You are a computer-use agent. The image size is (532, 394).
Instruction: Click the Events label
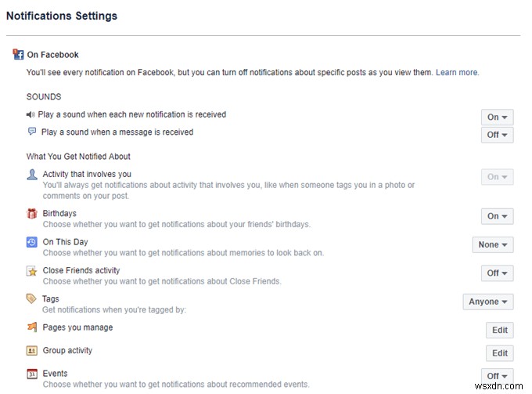[55, 374]
